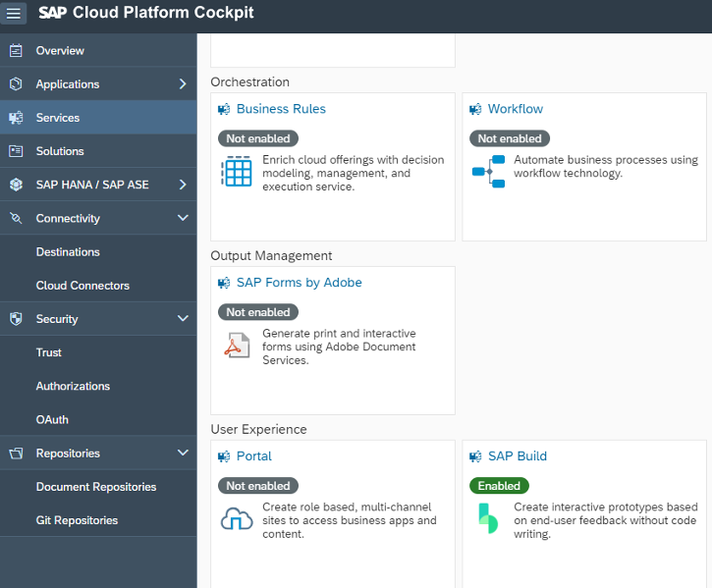
Task: Click the Solutions icon in the sidebar
Action: pyautogui.click(x=16, y=151)
